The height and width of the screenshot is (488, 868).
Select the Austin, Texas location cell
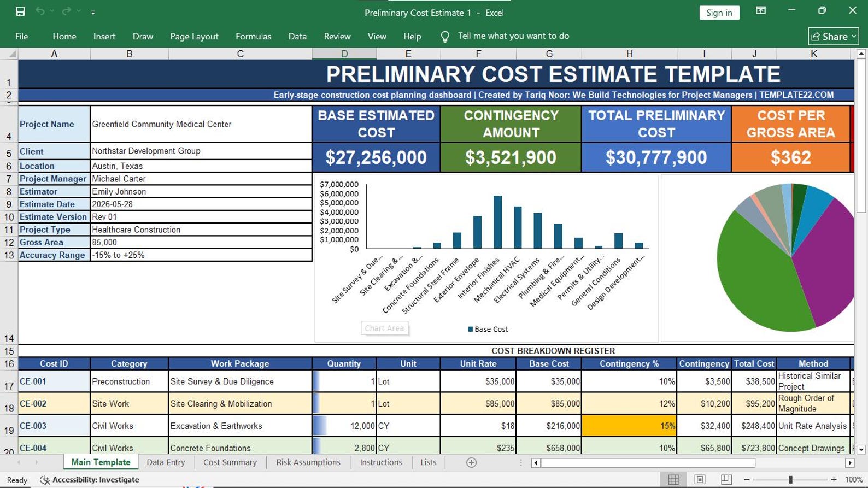click(201, 166)
